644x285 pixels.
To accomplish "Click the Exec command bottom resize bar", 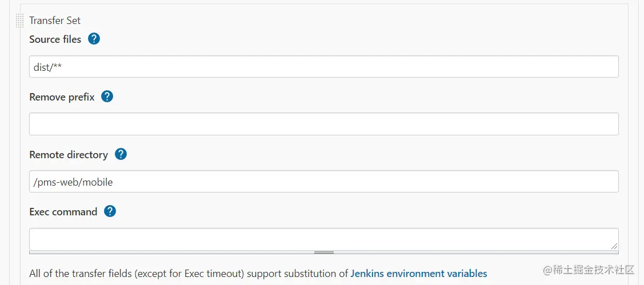I will [323, 252].
